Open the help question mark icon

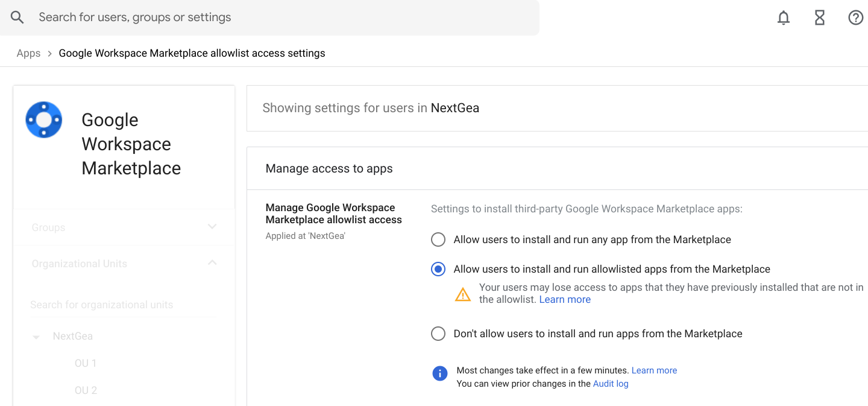point(856,18)
